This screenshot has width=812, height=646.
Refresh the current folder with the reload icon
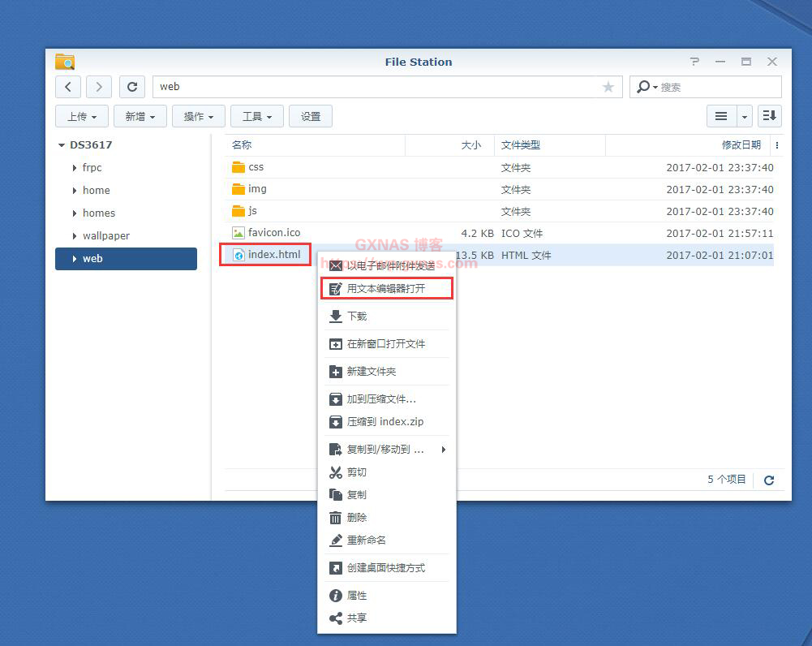132,87
